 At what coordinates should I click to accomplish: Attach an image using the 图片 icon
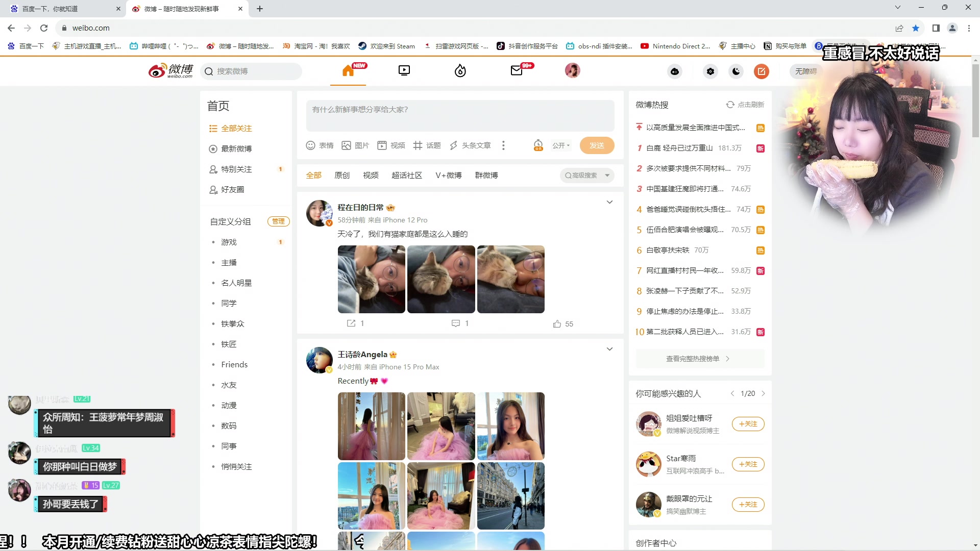click(x=355, y=145)
